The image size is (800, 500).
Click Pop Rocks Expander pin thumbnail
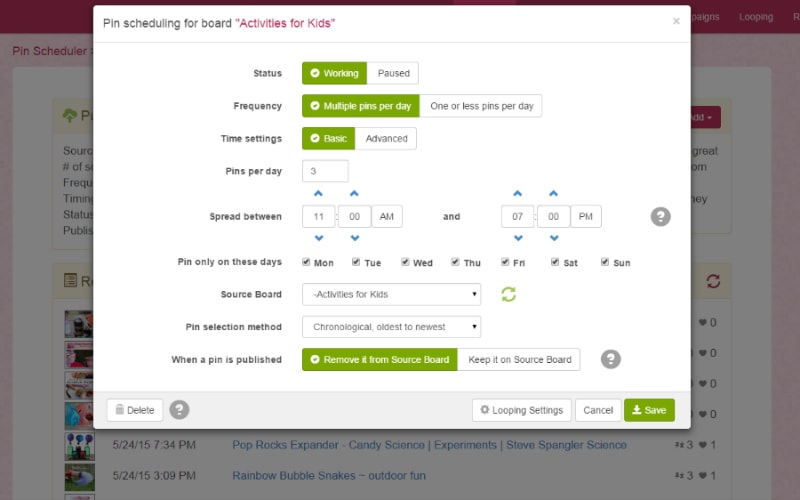(80, 446)
